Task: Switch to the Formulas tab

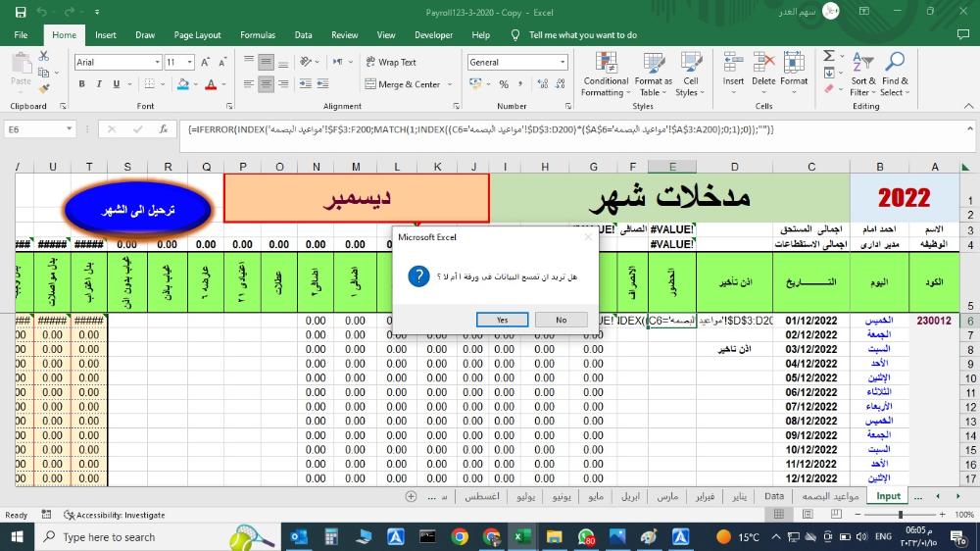Action: point(258,35)
